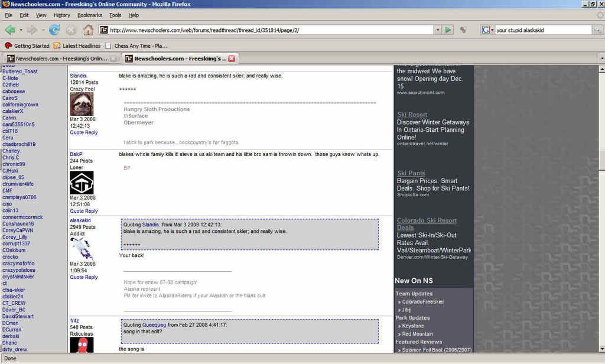Open the Latest Headlines feed bookmark
This screenshot has width=605, height=364.
click(x=76, y=45)
